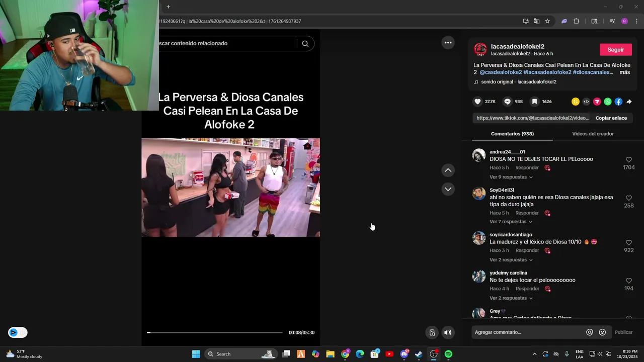Click the video frame to pause
Viewport: 644px width, 362px height.
coord(230,188)
